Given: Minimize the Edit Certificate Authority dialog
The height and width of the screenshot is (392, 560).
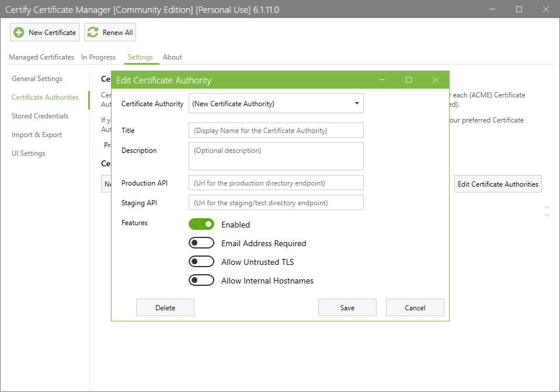Looking at the screenshot, I should (x=382, y=80).
